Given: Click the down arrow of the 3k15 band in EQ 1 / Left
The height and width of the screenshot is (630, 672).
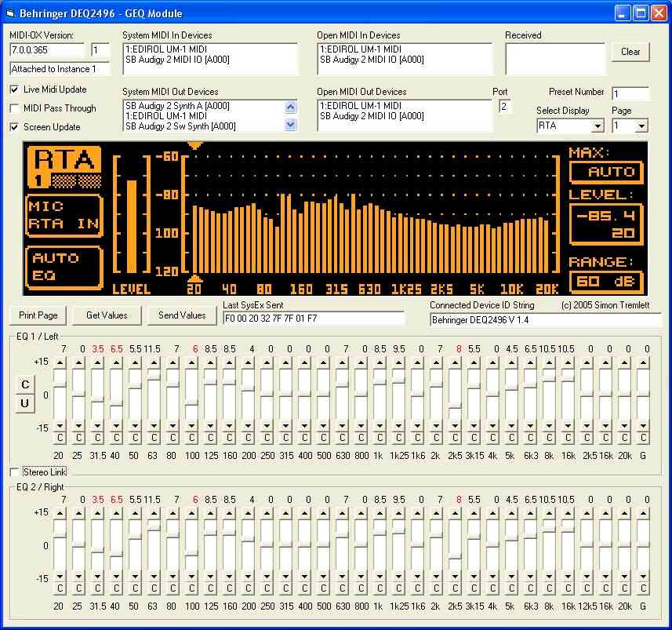Looking at the screenshot, I should [x=474, y=426].
